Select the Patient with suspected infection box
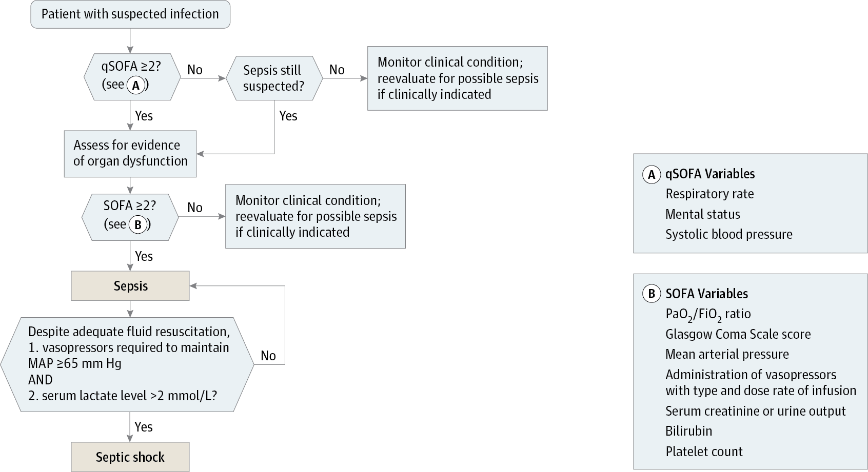The width and height of the screenshot is (868, 472). pos(130,14)
